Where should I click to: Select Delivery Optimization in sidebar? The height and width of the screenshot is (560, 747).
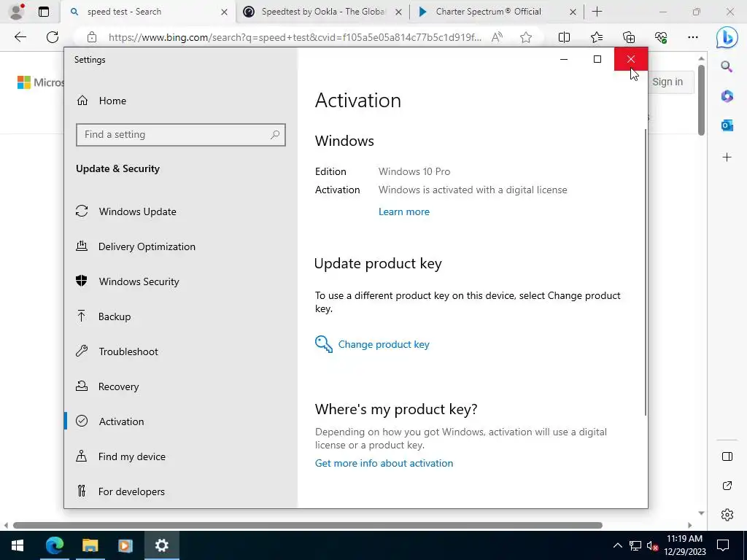[x=146, y=246]
